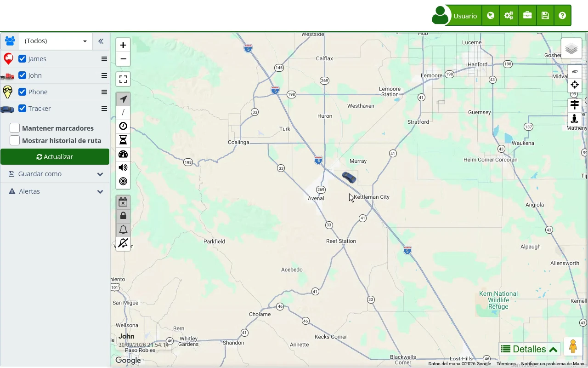Enable Mantener marcadores checkbox

15,128
